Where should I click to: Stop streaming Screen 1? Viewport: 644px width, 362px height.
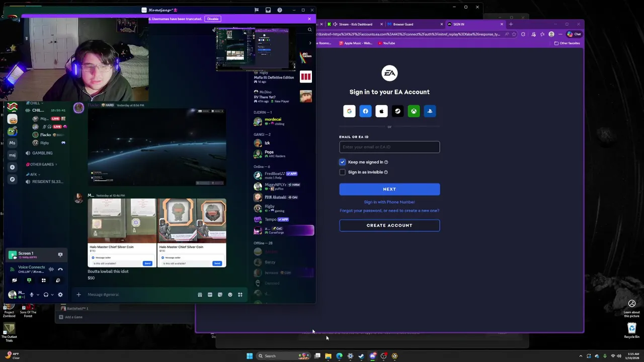(60, 255)
